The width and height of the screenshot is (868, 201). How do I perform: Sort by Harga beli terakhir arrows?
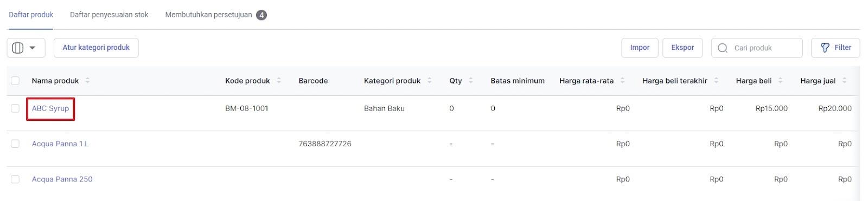point(716,80)
